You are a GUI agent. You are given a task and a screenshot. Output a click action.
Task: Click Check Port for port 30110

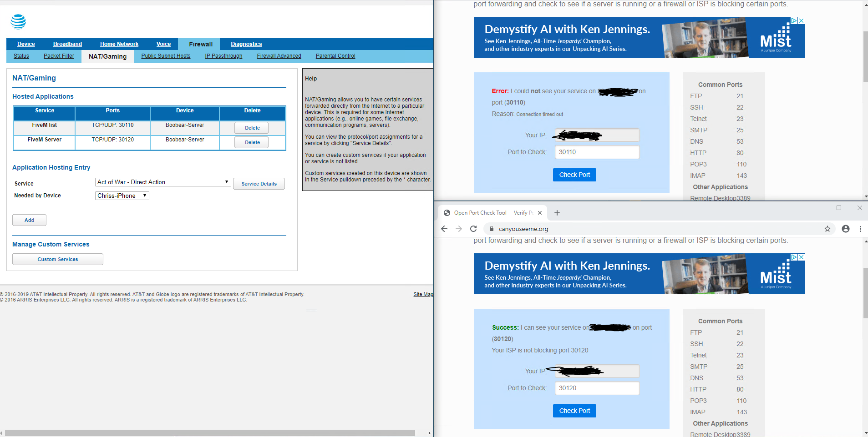point(574,175)
